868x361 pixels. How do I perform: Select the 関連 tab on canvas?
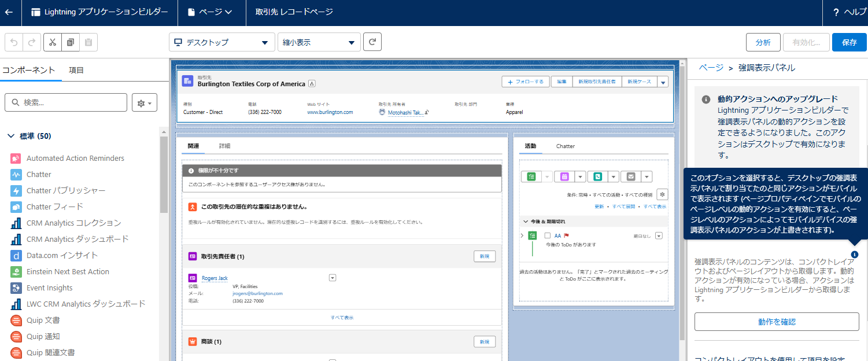194,146
